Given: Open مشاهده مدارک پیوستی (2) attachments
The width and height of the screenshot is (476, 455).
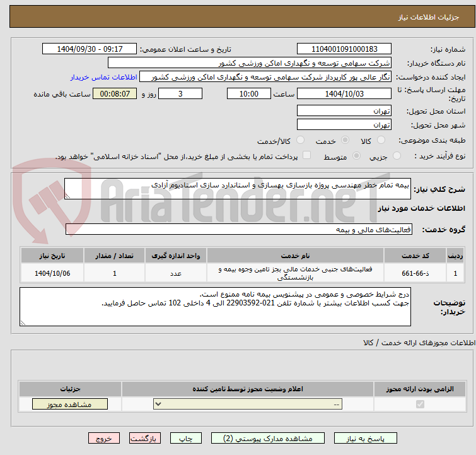Looking at the screenshot, I should pyautogui.click(x=268, y=439).
